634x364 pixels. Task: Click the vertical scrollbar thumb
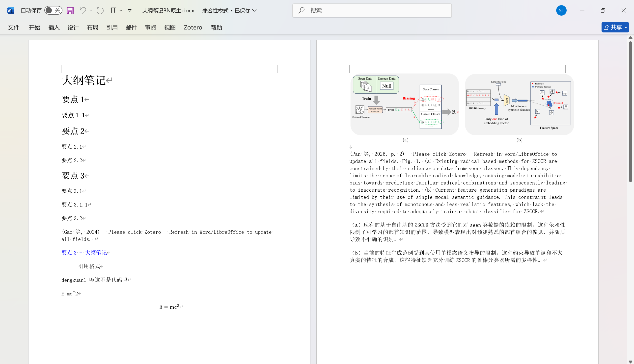(630, 111)
